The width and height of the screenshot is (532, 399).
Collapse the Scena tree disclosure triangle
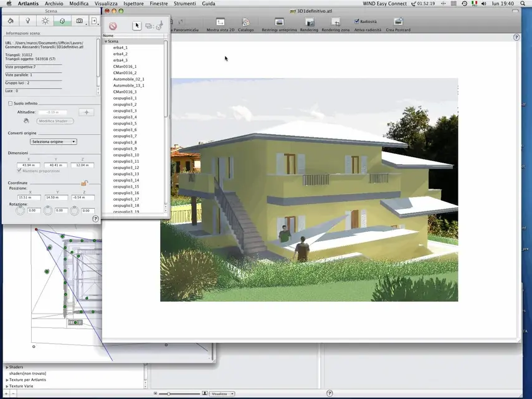[x=108, y=41]
